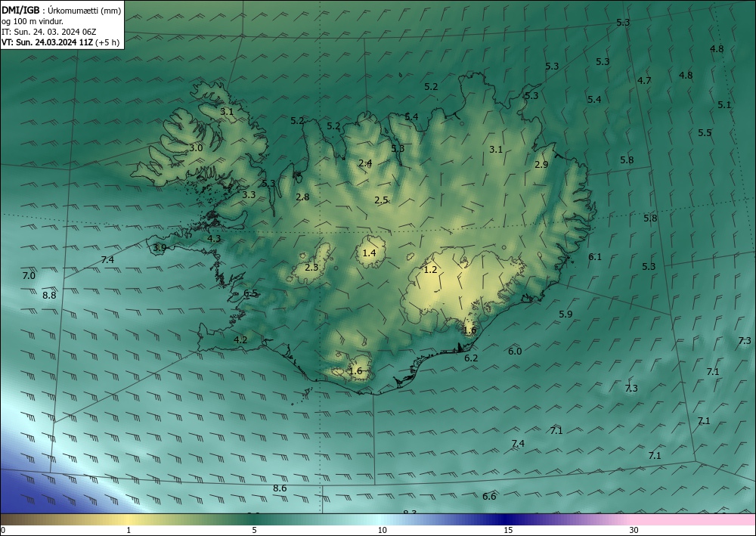Click the 6.1 value off the east coast
The width and height of the screenshot is (756, 536).
point(595,257)
